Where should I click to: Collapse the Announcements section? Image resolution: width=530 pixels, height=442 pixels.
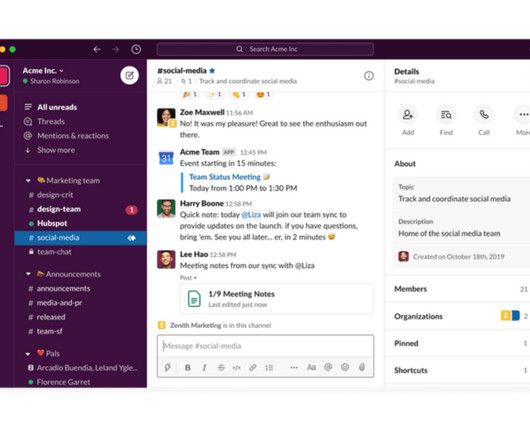point(28,274)
